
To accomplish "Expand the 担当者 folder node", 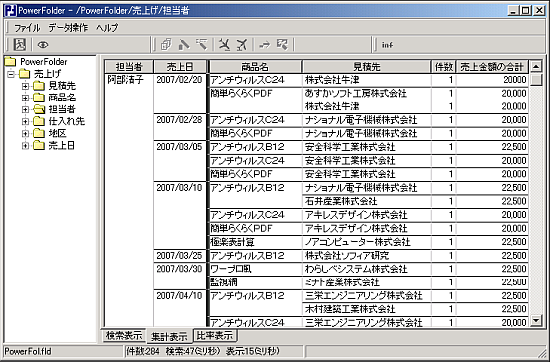I will click(x=25, y=109).
